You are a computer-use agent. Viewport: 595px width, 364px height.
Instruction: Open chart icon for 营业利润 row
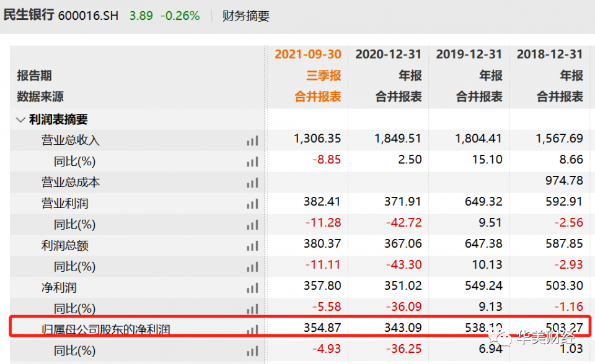click(x=252, y=204)
